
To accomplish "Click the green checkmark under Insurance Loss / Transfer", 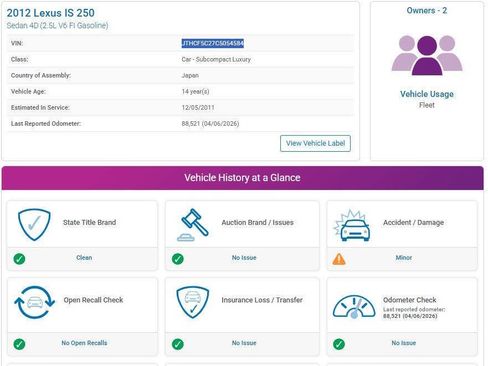I will coord(178,344).
